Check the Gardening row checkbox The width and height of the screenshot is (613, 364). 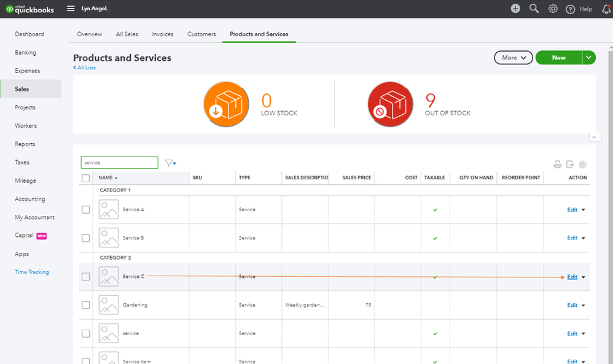point(85,305)
